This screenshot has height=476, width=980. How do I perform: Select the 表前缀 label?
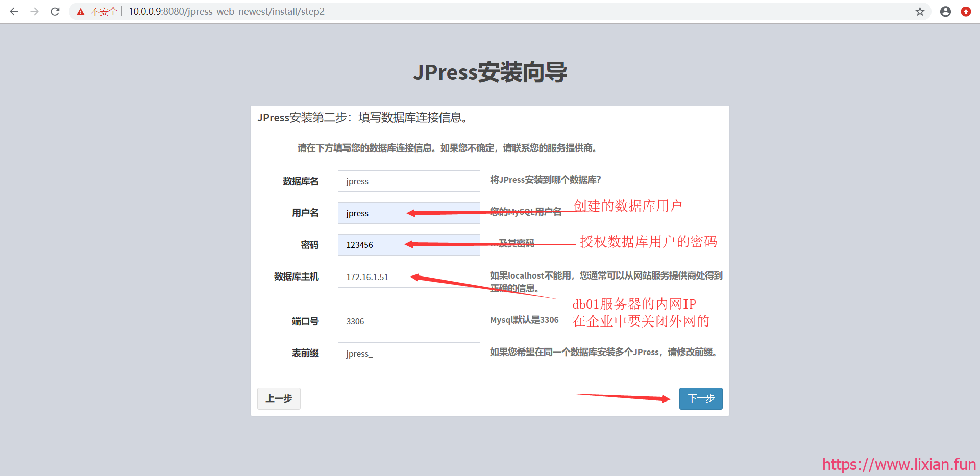[305, 353]
